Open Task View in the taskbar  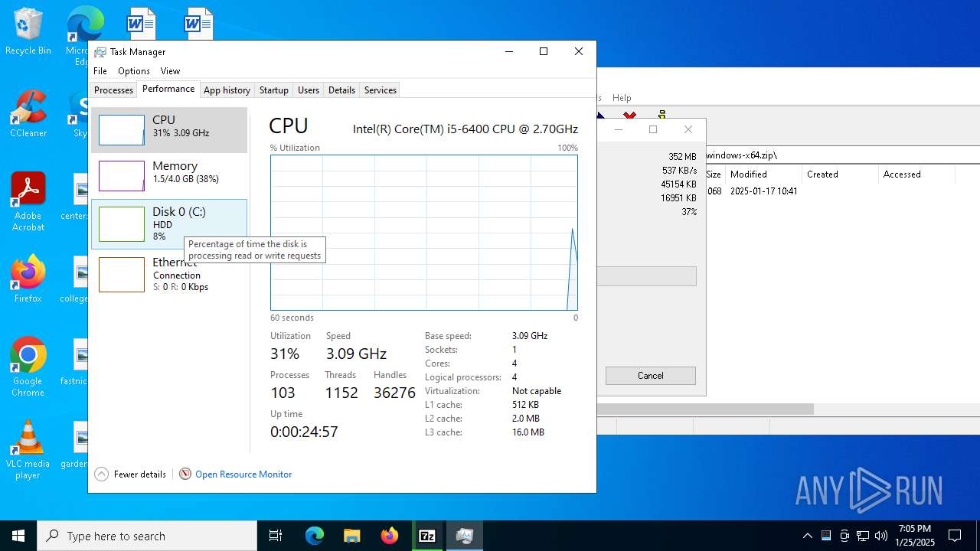tap(276, 536)
